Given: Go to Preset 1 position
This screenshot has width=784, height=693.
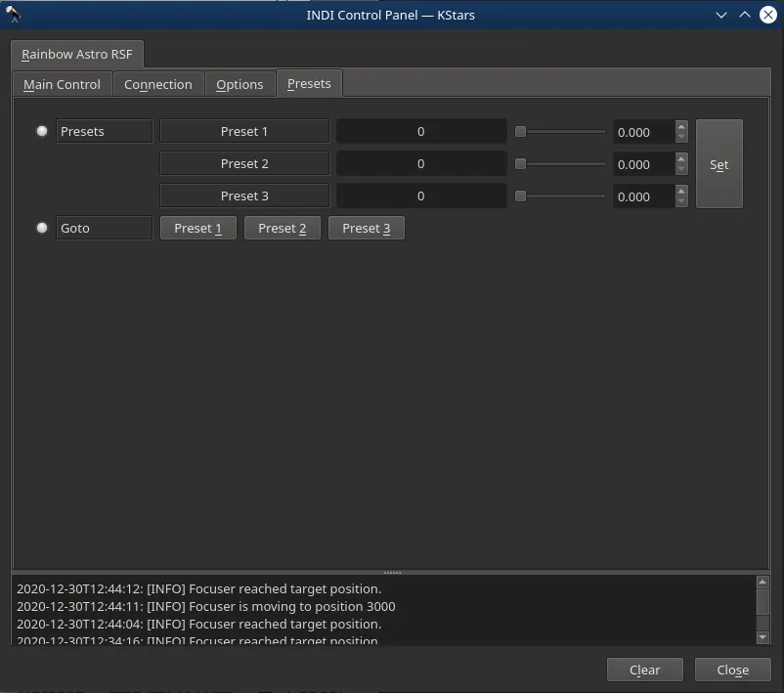Looking at the screenshot, I should pyautogui.click(x=198, y=228).
